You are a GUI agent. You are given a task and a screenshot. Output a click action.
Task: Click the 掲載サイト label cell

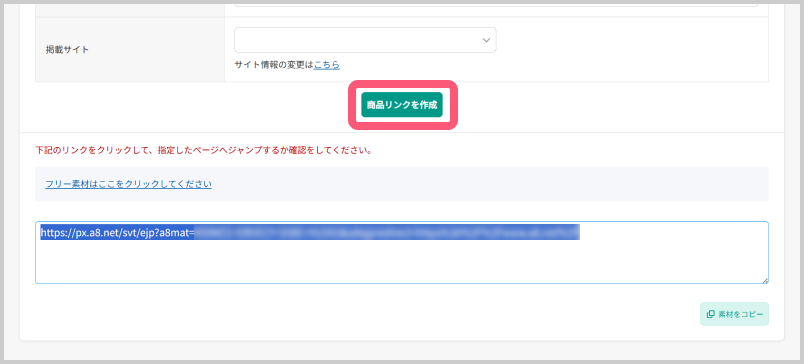point(130,50)
